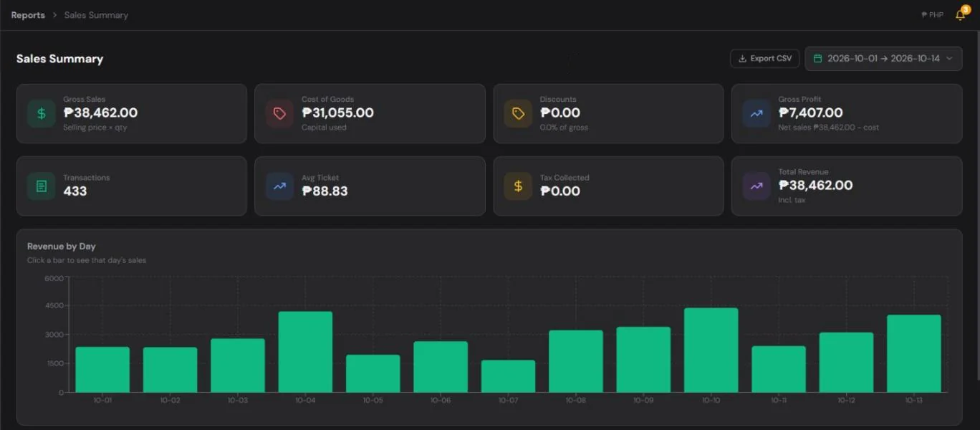Viewport: 980px width, 430px height.
Task: Click the yellow tag Discounts icon
Action: point(518,113)
